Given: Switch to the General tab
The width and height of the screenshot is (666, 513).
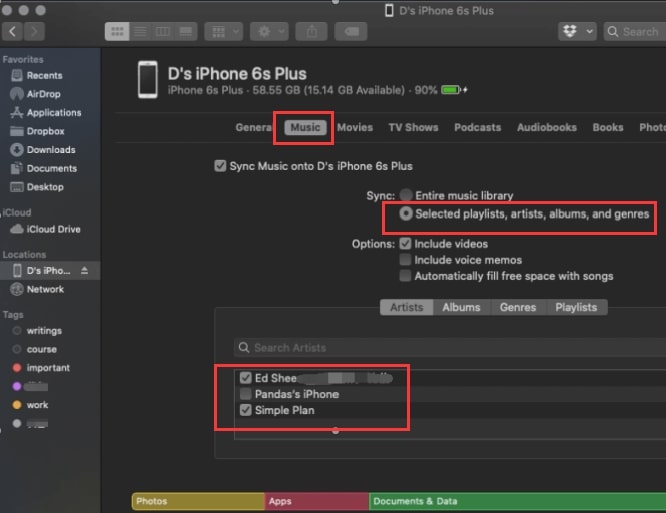Looking at the screenshot, I should tap(253, 127).
